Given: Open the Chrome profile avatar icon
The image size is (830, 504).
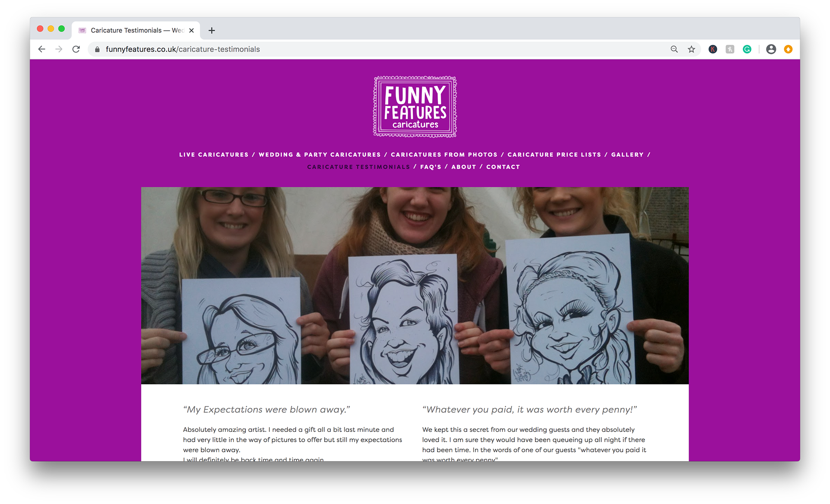Looking at the screenshot, I should pos(771,49).
